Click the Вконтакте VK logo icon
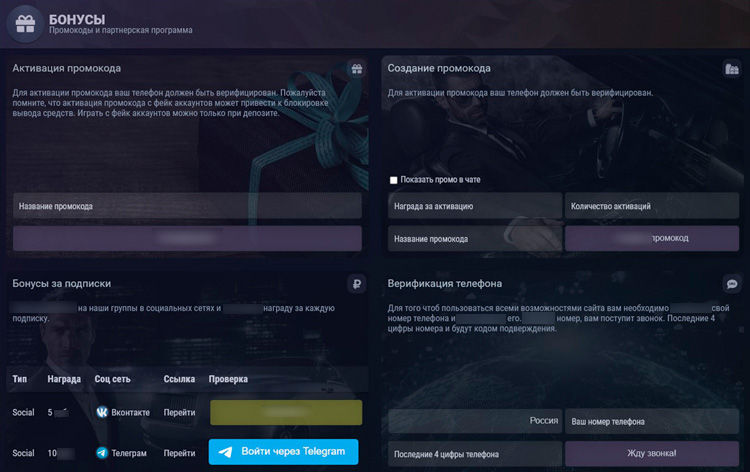Viewport: 750px width, 472px height. point(102,412)
